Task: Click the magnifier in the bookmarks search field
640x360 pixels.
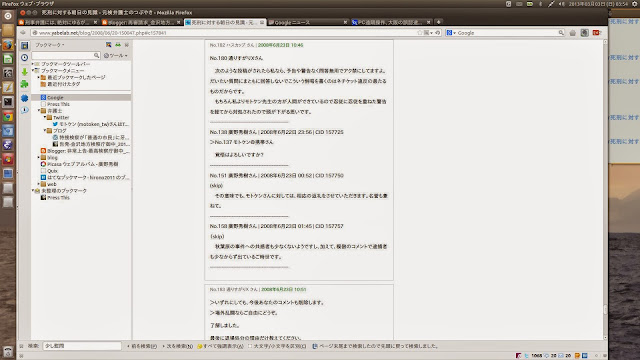Action: (96, 55)
